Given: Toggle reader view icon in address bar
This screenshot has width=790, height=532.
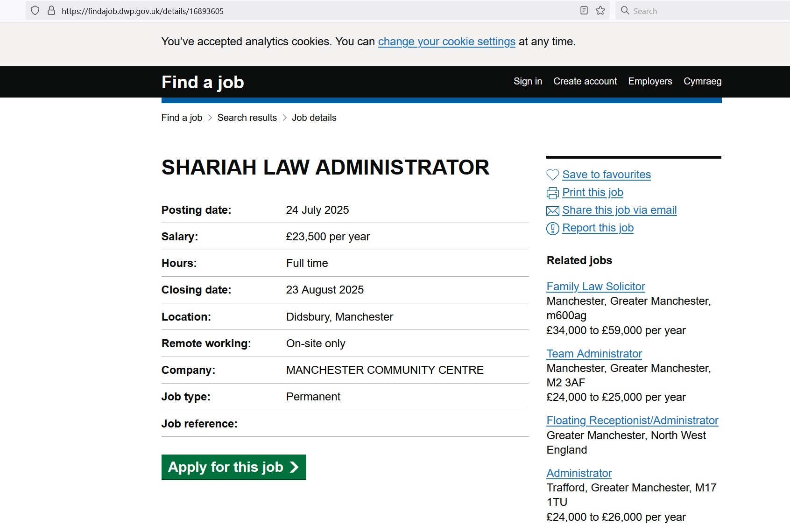Looking at the screenshot, I should tap(584, 11).
